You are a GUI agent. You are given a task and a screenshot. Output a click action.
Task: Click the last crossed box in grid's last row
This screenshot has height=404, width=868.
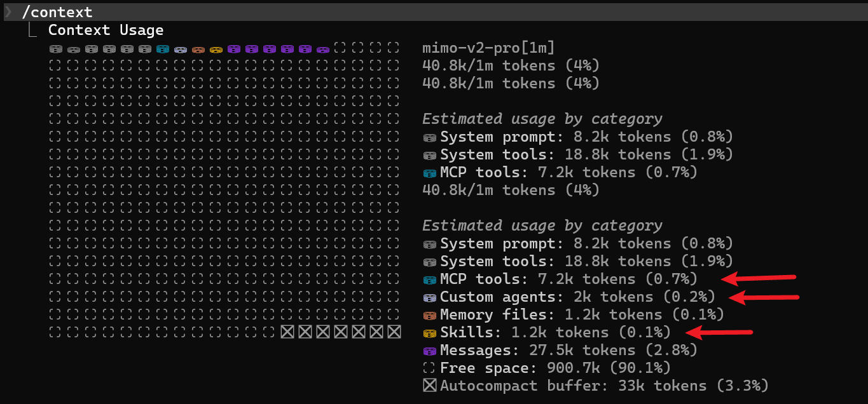coord(394,332)
